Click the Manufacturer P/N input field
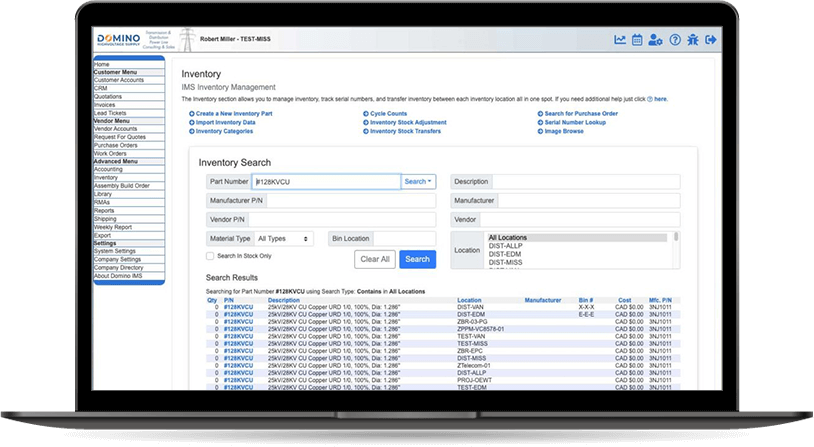The width and height of the screenshot is (814, 447). pos(351,201)
